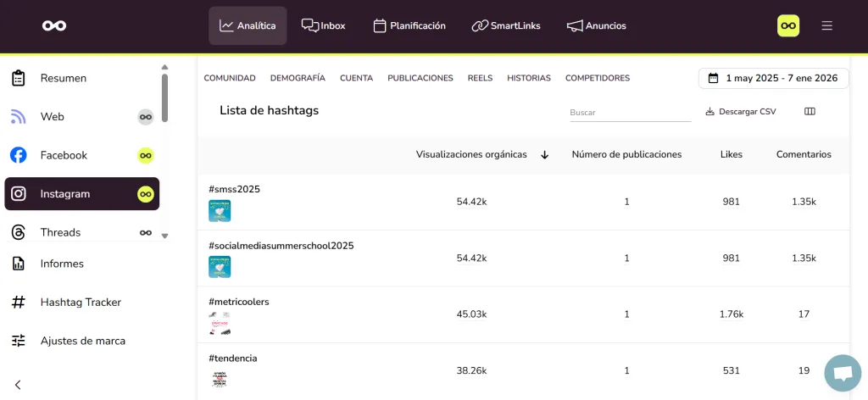868x400 pixels.
Task: Click the Informes chart document icon
Action: (19, 264)
